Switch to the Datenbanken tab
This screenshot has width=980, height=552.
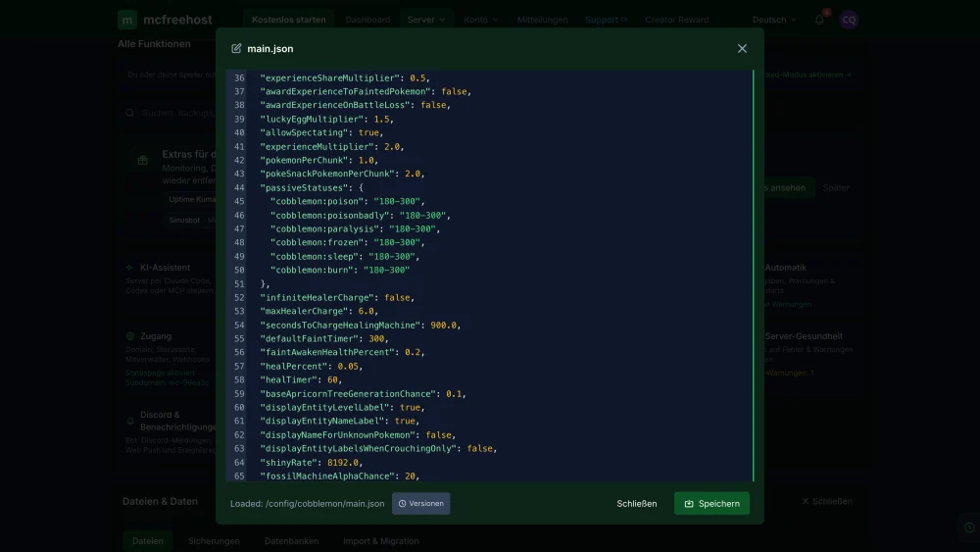(x=291, y=541)
